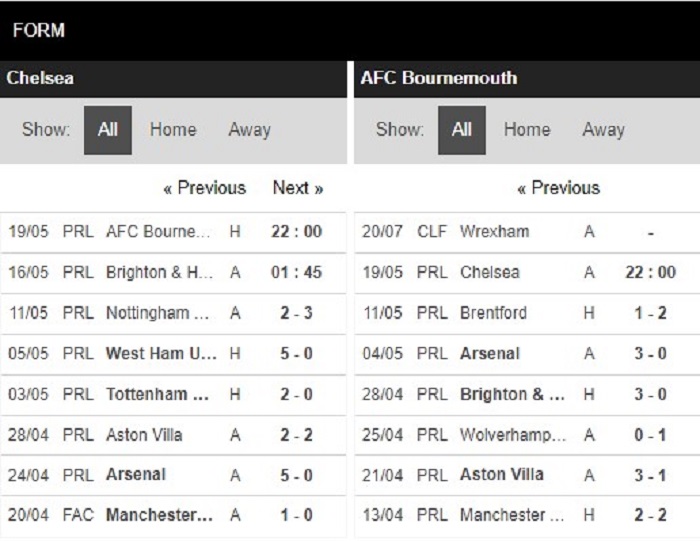
Task: Filter AFC Bournemouth form by Home
Action: [x=527, y=130]
